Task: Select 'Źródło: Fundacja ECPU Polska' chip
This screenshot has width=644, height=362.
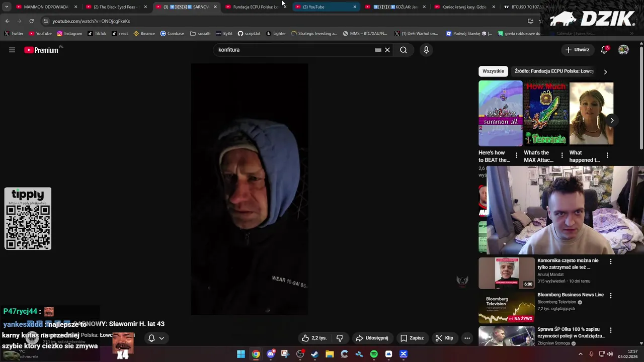Action: [x=554, y=71]
